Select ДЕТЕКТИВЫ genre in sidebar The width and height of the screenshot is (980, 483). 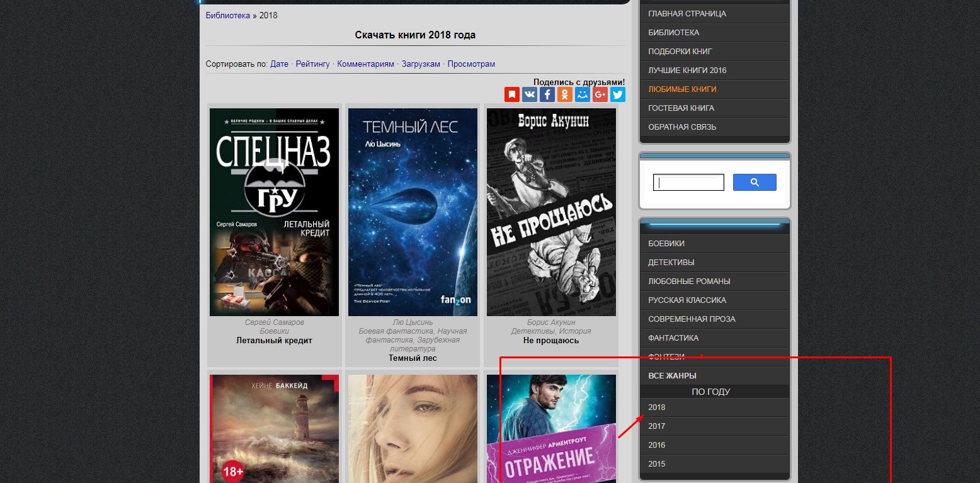pyautogui.click(x=671, y=263)
